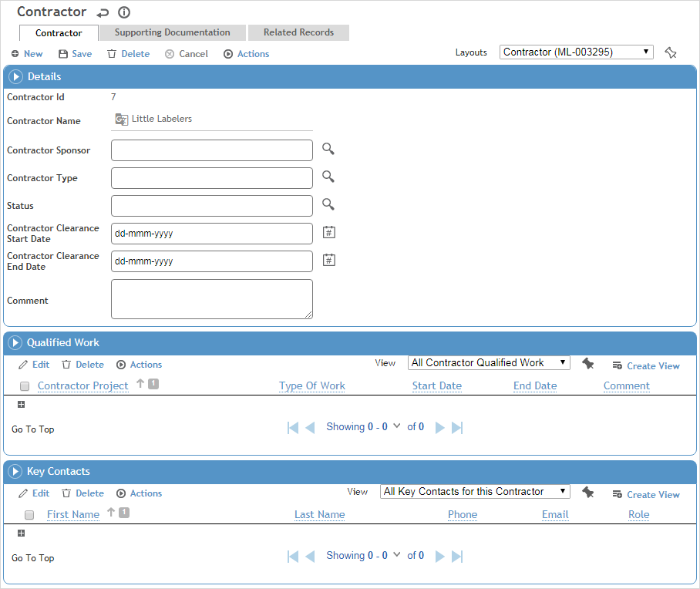
Task: Click the info icon beside Contractor title
Action: coord(124,12)
